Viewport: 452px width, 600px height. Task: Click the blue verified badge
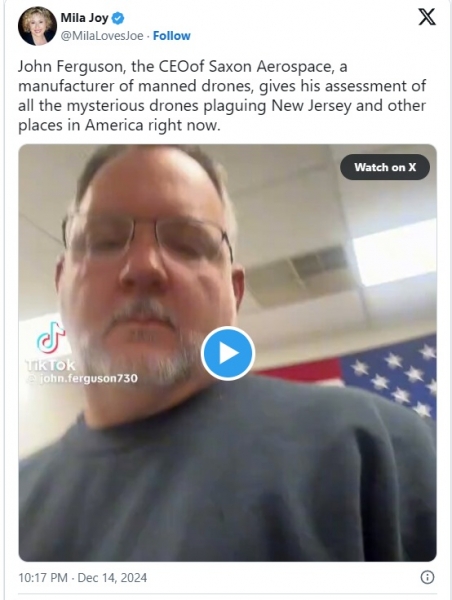pyautogui.click(x=117, y=18)
